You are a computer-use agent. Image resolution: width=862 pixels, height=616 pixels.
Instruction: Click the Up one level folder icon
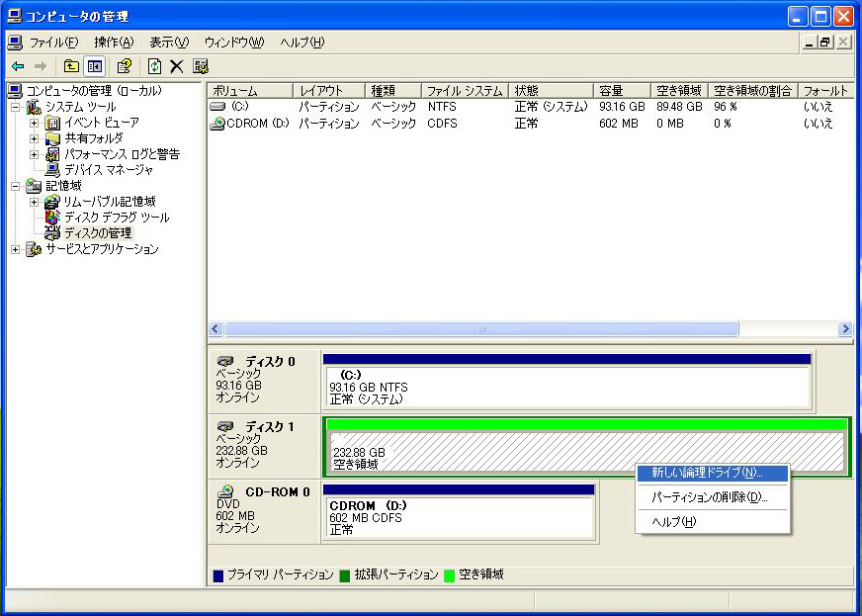pyautogui.click(x=71, y=66)
